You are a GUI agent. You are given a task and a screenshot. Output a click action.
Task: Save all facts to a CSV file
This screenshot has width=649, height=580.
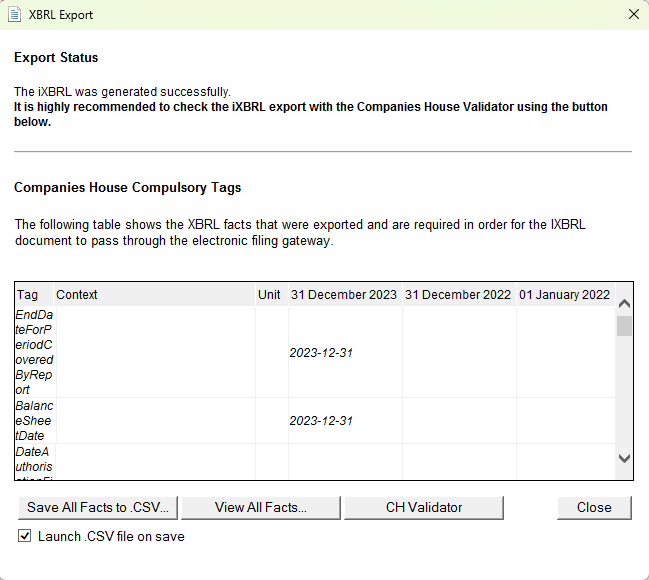98,508
